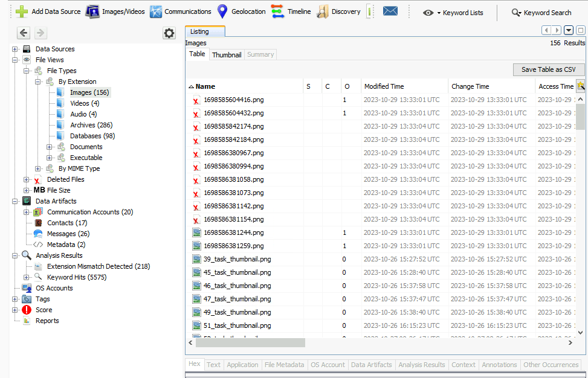The image size is (588, 378).
Task: Open tree view settings gear
Action: [x=169, y=33]
